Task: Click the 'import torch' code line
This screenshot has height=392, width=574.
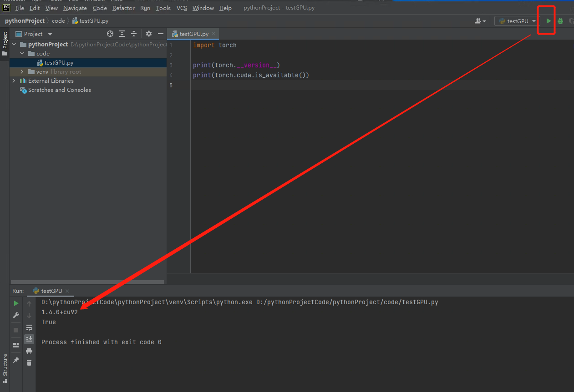Action: tap(214, 45)
